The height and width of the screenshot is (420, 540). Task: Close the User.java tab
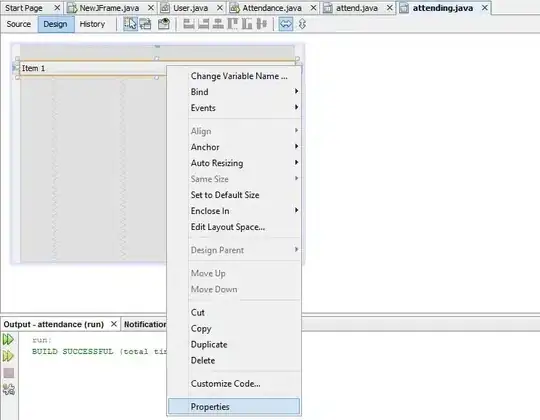220,8
